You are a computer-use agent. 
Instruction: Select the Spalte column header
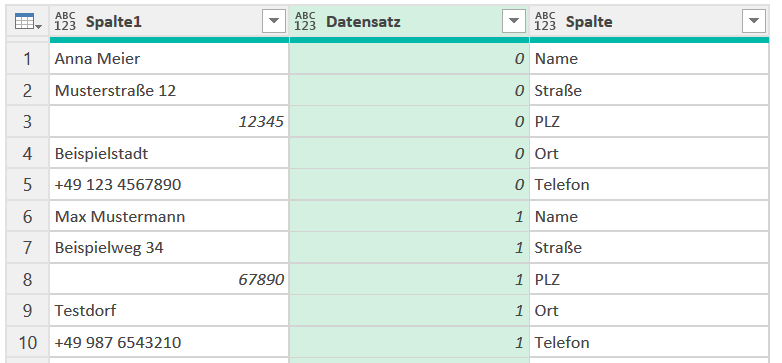(649, 21)
